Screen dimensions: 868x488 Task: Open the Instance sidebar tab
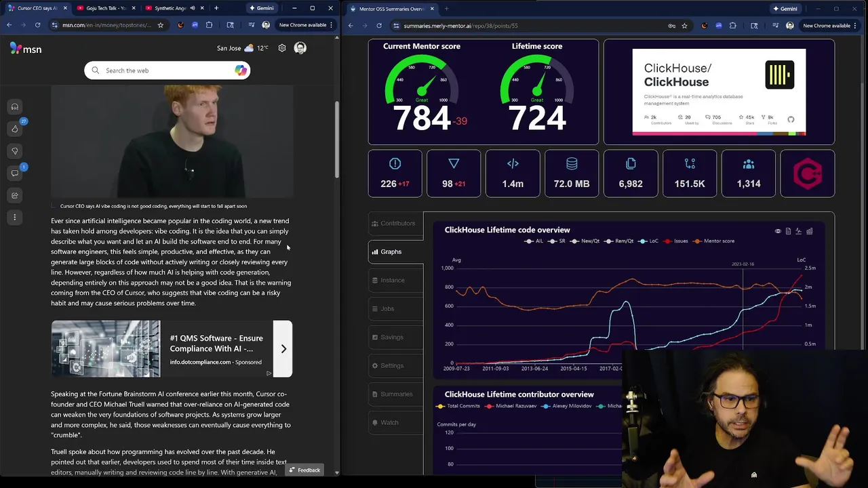(395, 280)
